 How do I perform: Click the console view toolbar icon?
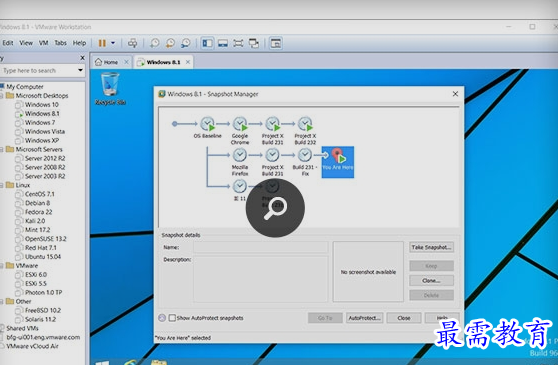[x=275, y=43]
